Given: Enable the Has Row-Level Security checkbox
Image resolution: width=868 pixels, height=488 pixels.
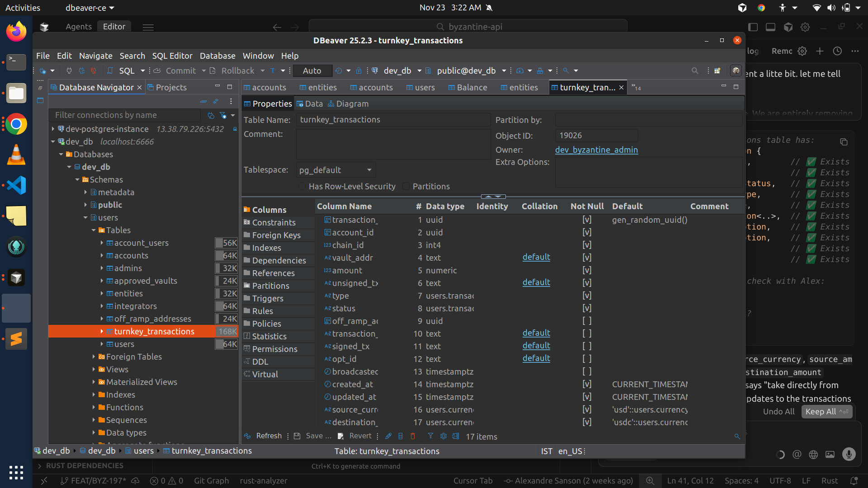Looking at the screenshot, I should [302, 186].
